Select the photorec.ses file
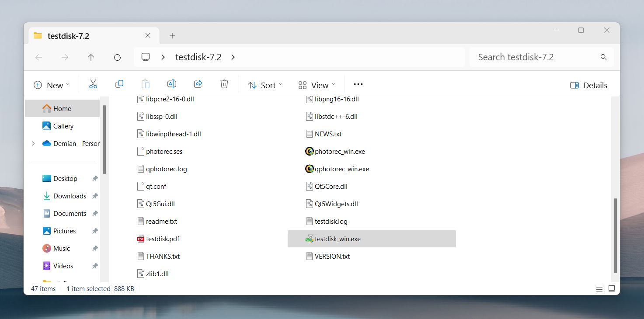The image size is (644, 319). [x=160, y=152]
